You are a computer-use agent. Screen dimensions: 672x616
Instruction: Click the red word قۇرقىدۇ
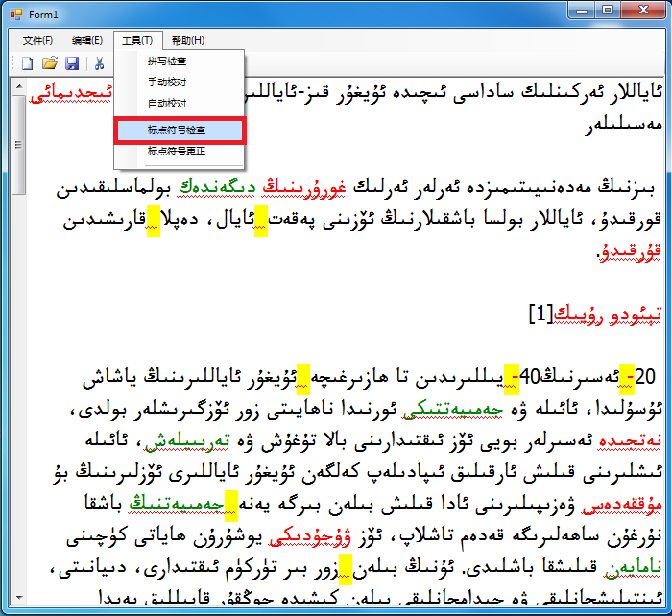630,252
